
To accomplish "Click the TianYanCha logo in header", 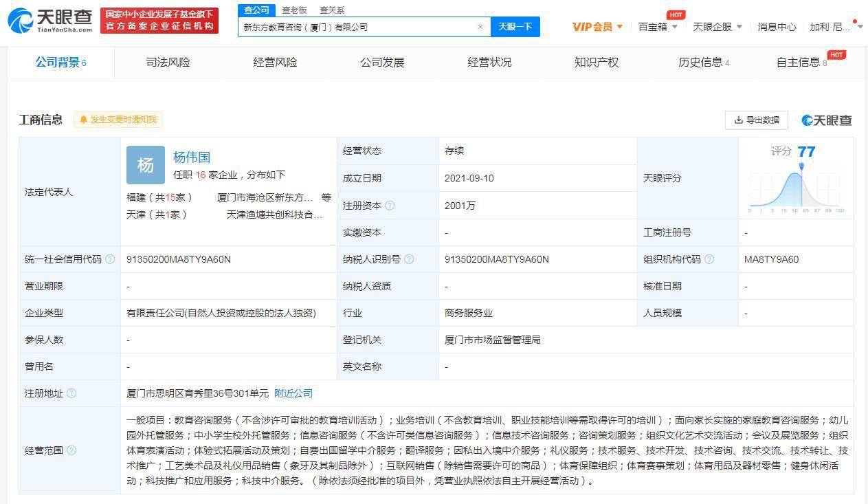I will [49, 21].
